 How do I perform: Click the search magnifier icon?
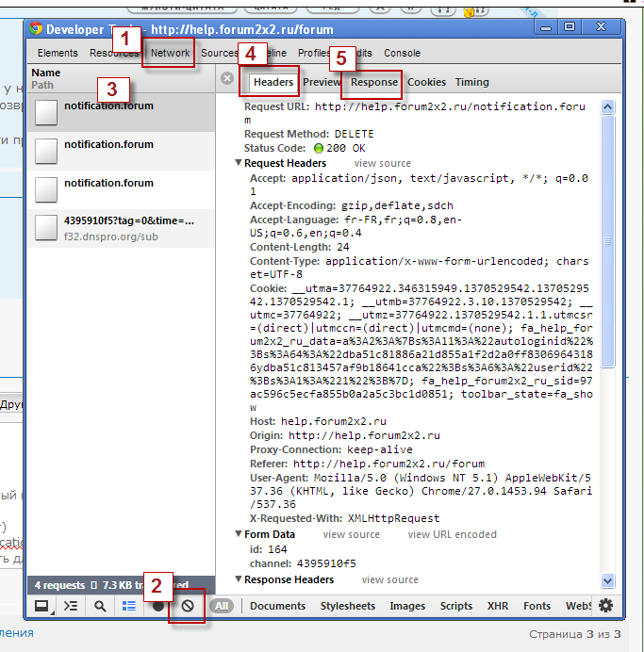(100, 606)
